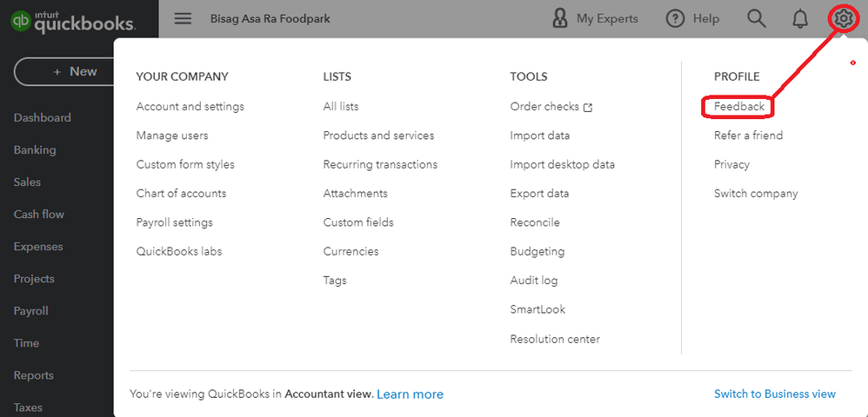Open Projects in sidebar
Viewport: 868px width, 417px height.
pyautogui.click(x=34, y=279)
